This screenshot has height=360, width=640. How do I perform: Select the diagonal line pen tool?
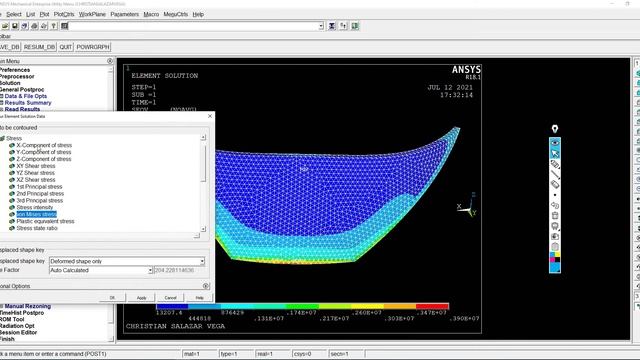pyautogui.click(x=555, y=175)
